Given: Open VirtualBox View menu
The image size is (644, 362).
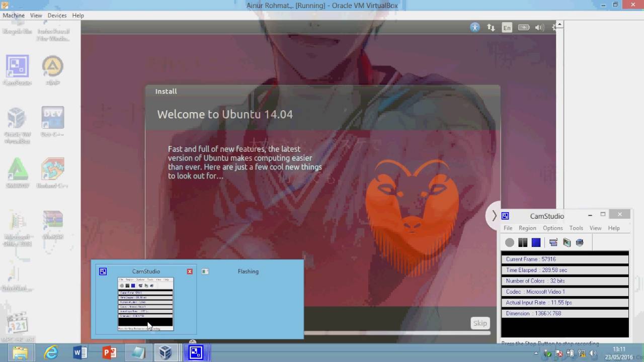Looking at the screenshot, I should coord(36,16).
